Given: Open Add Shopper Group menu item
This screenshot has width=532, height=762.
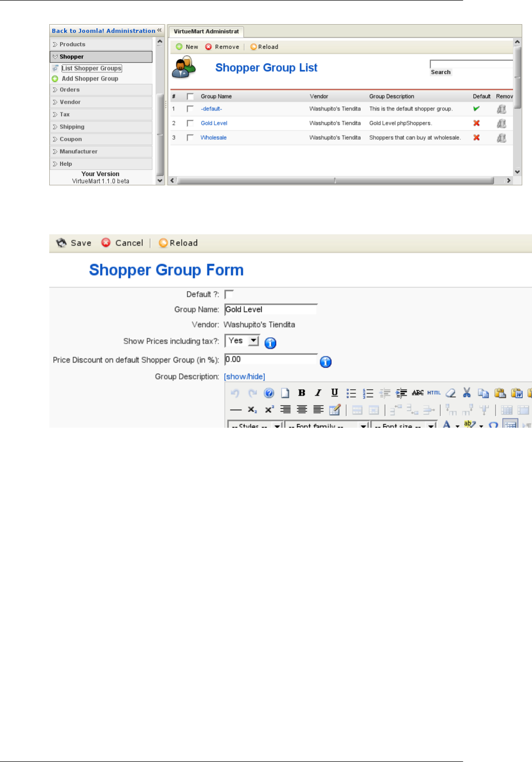Looking at the screenshot, I should (x=90, y=79).
